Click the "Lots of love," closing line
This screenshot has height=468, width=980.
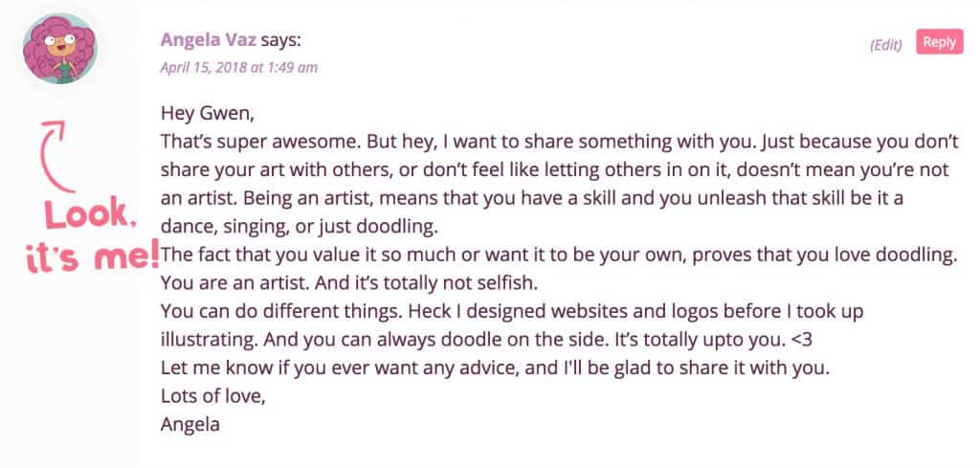[x=213, y=397]
